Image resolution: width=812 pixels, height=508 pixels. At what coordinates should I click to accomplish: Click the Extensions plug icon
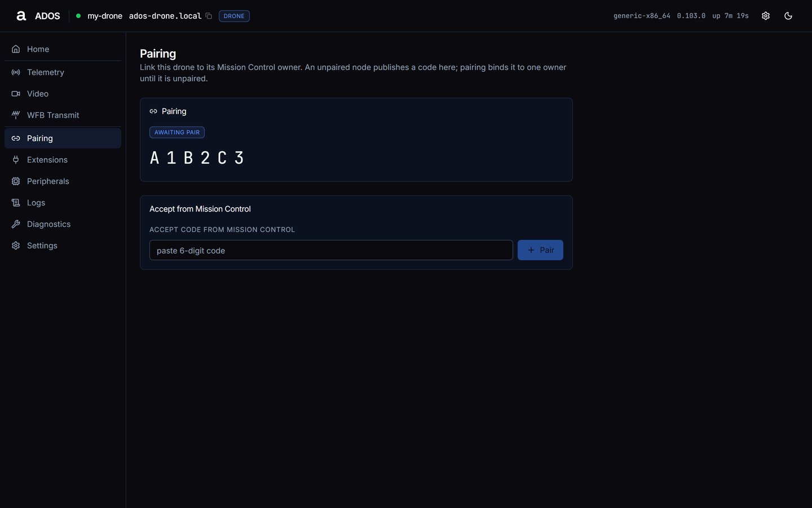(x=16, y=160)
